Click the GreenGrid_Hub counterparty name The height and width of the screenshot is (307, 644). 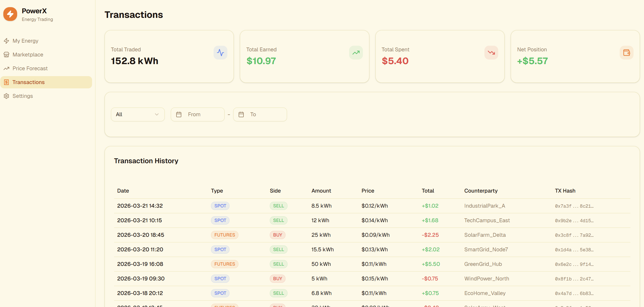483,264
